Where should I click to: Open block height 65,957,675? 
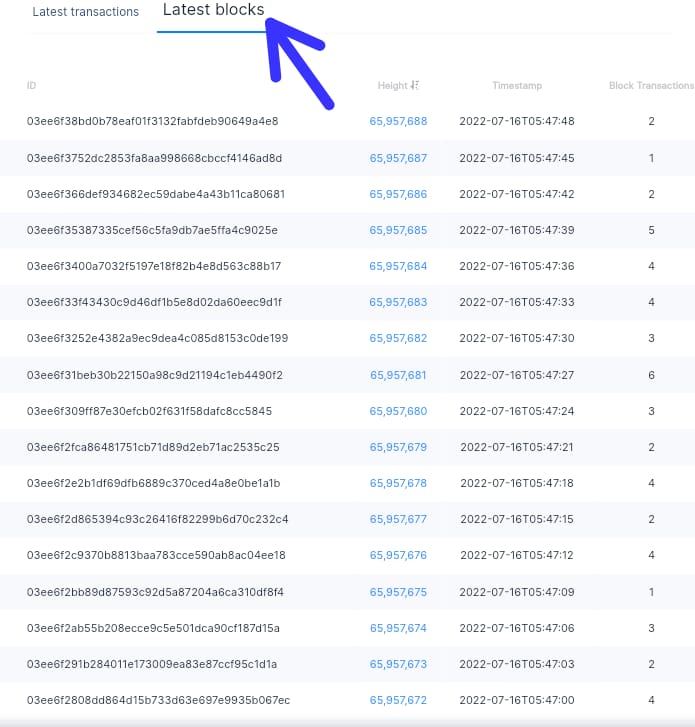[398, 592]
